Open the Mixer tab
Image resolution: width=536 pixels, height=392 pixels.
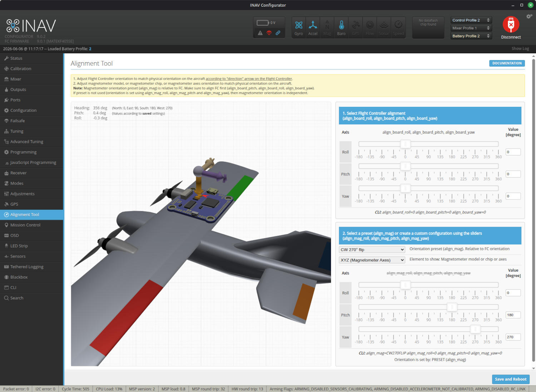[x=31, y=79]
